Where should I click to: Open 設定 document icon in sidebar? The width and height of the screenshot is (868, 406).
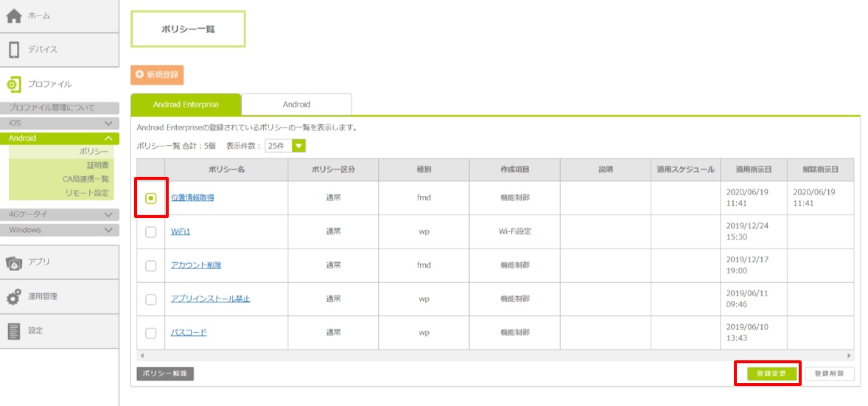pos(14,331)
